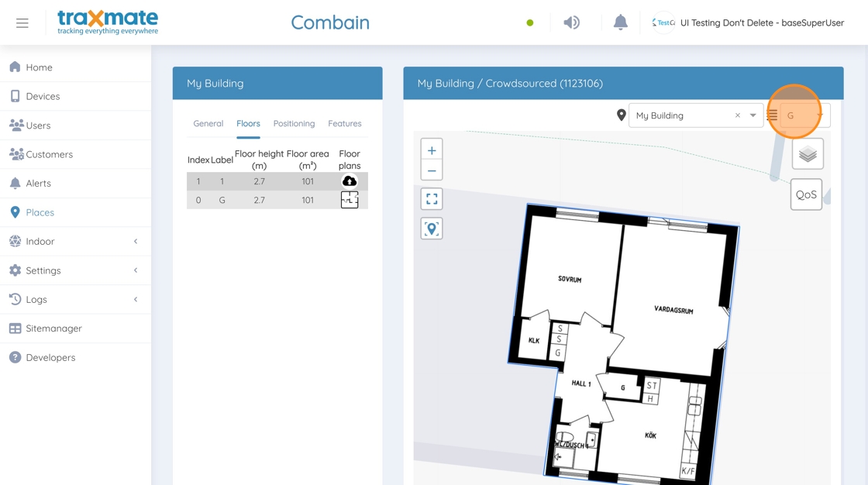Switch to the Positioning tab
Image resolution: width=868 pixels, height=485 pixels.
(294, 123)
